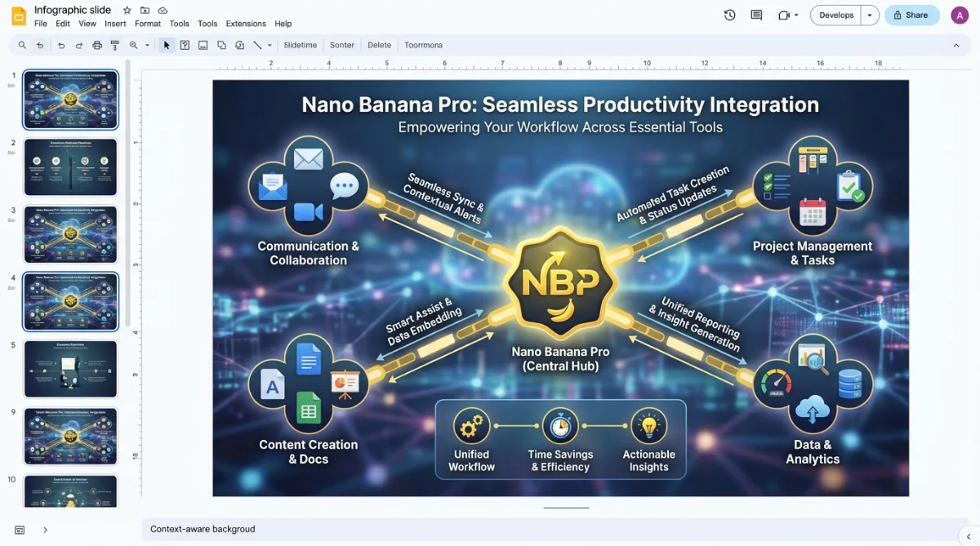Click the Share button
Image resolution: width=980 pixels, height=546 pixels.
pyautogui.click(x=911, y=15)
